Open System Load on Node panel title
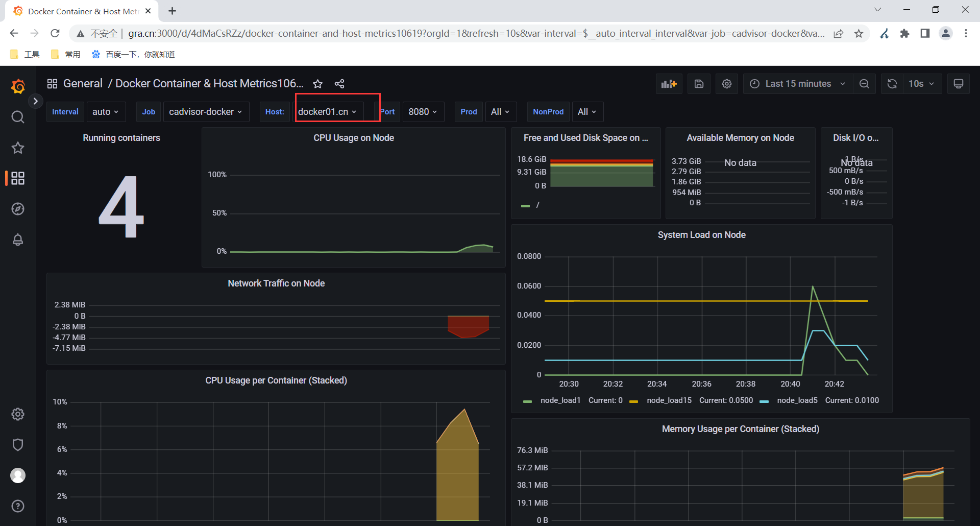This screenshot has height=526, width=980. [x=702, y=235]
